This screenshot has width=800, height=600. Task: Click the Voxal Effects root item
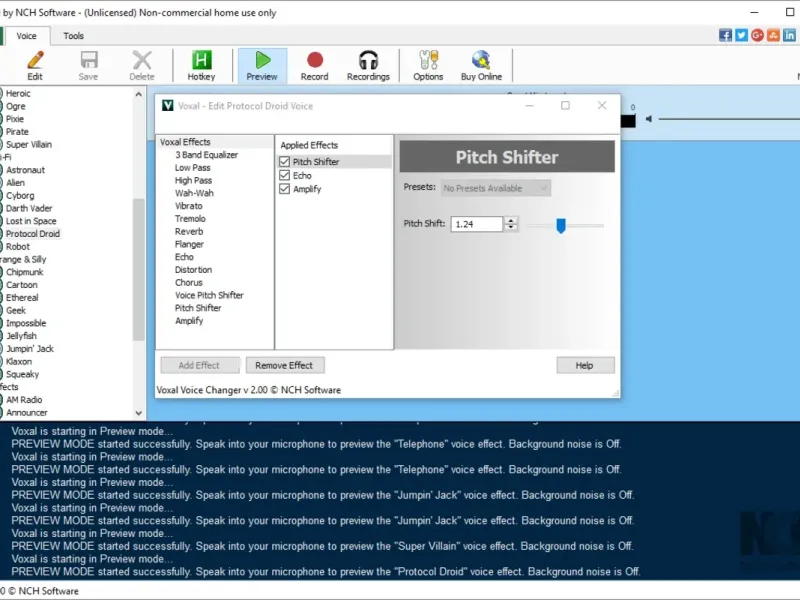click(185, 142)
